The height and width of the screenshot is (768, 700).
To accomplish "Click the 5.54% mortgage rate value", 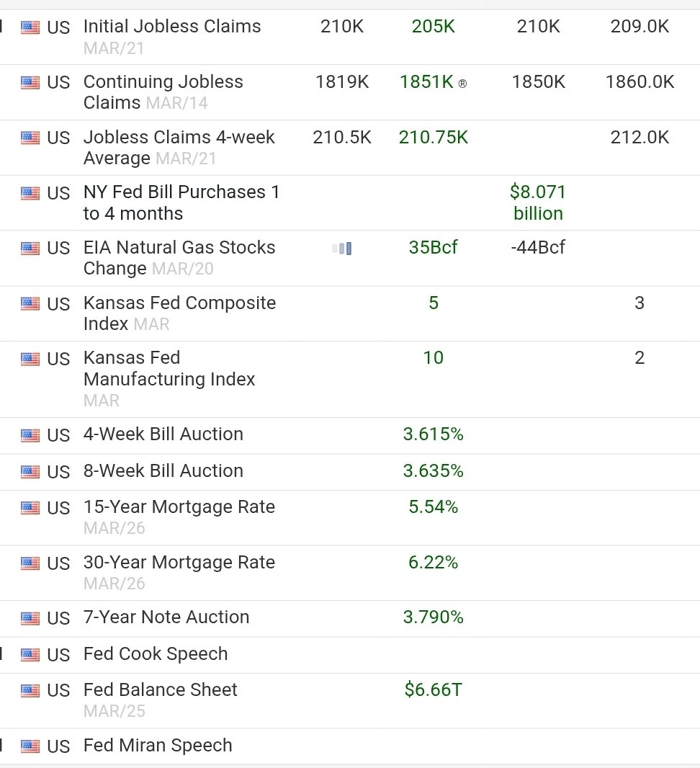I will click(434, 507).
